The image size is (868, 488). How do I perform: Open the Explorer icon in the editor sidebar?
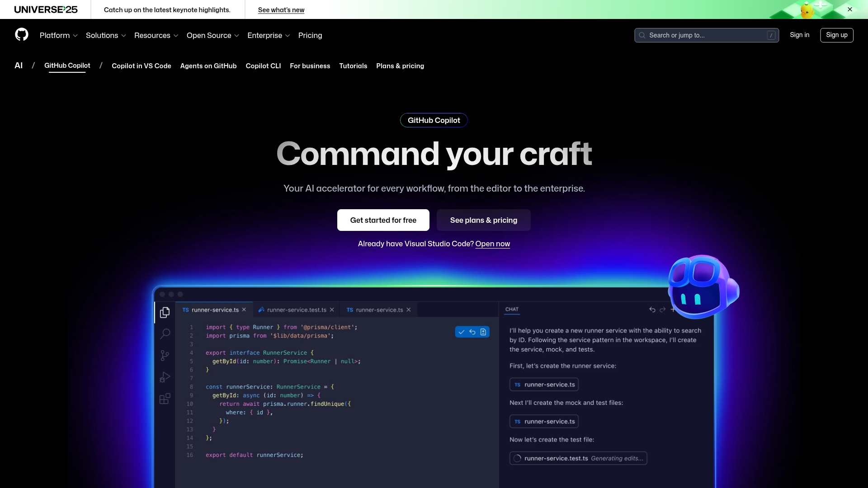tap(165, 312)
